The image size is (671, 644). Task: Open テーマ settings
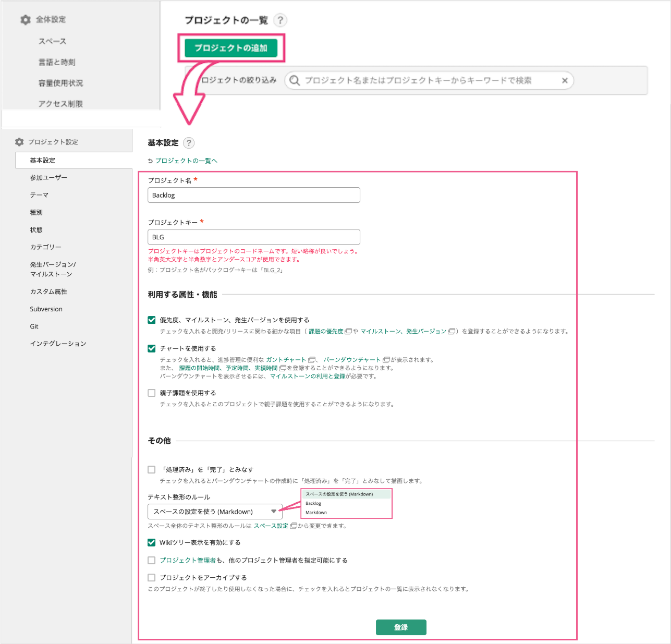point(39,195)
